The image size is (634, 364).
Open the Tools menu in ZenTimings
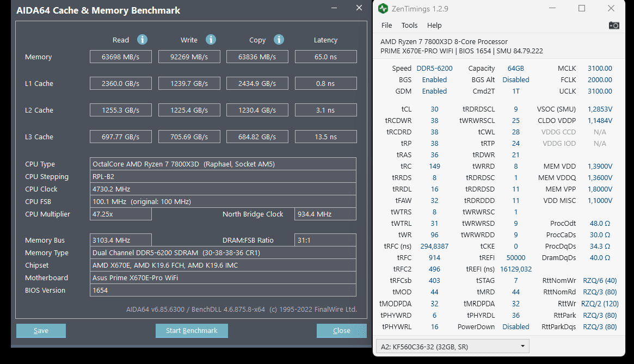(409, 26)
